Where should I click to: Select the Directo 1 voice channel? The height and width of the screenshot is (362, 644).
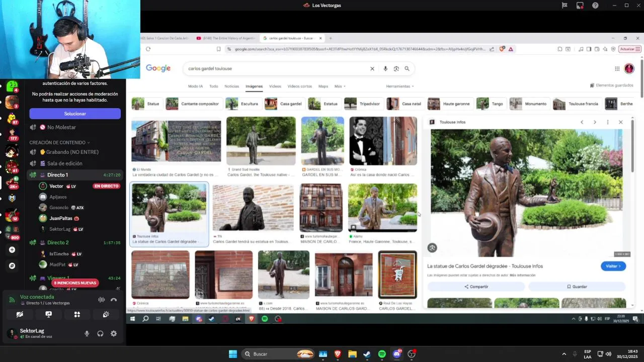pyautogui.click(x=74, y=175)
